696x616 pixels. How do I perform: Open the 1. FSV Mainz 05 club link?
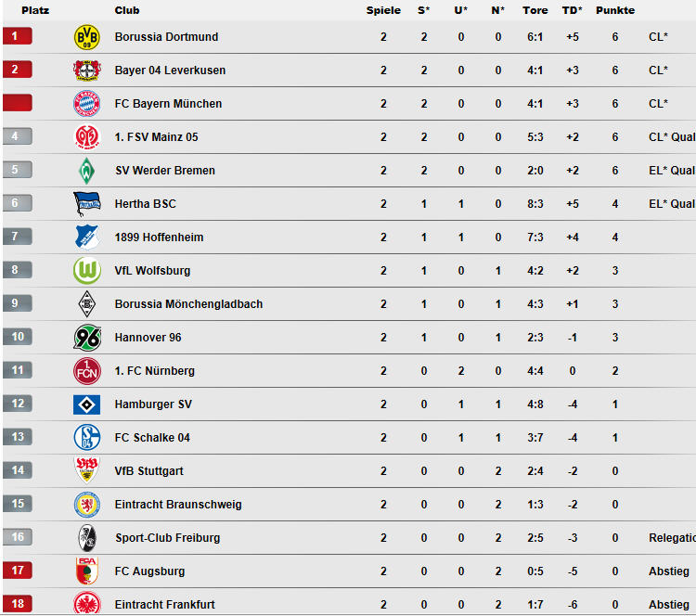point(156,137)
